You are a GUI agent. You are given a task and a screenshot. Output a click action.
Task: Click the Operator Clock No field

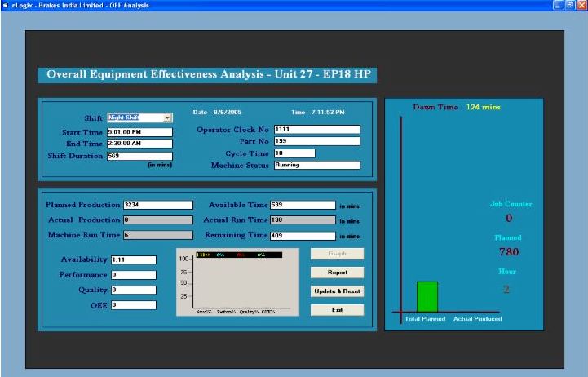(x=317, y=130)
